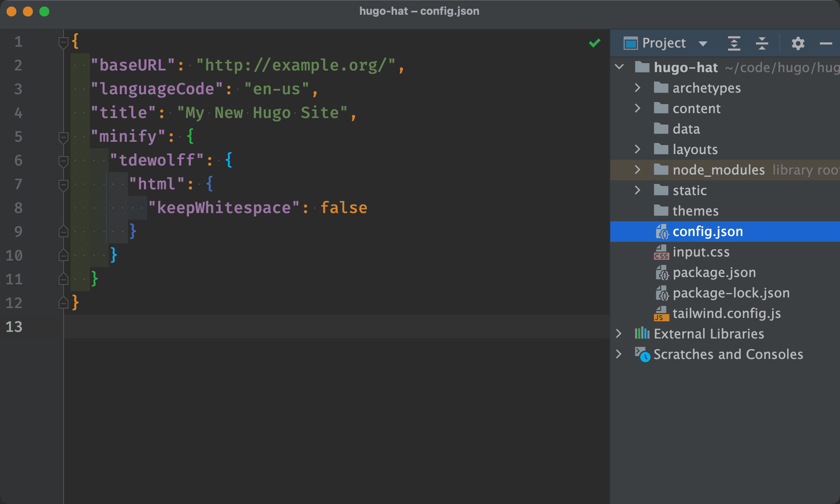This screenshot has height=504, width=840.
Task: Select config.json in project tree
Action: (x=725, y=232)
